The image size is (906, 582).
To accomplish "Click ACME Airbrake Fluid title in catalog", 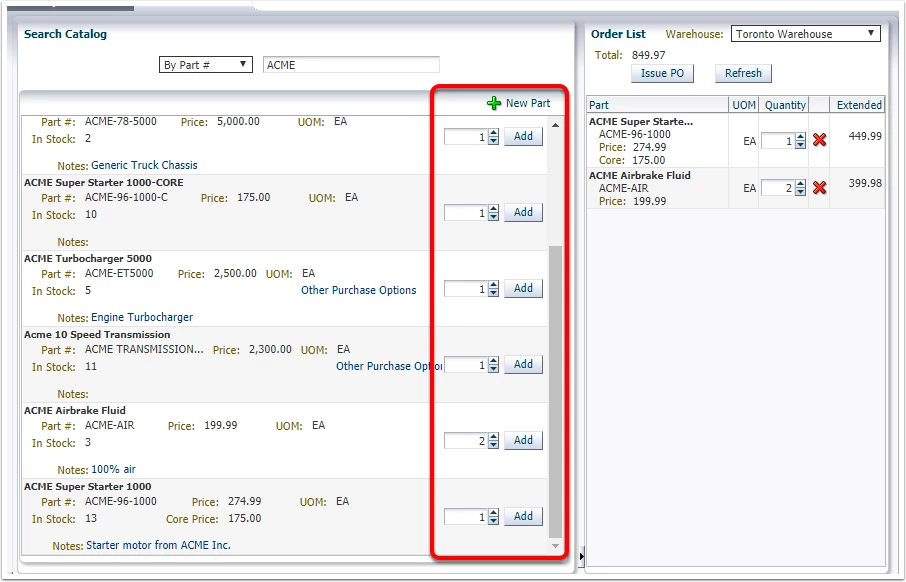I will pyautogui.click(x=75, y=410).
